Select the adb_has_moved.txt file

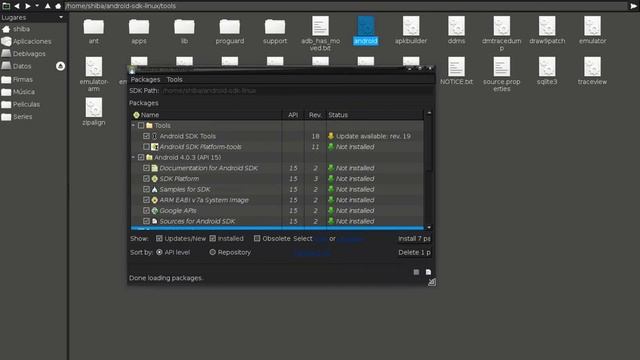point(320,33)
